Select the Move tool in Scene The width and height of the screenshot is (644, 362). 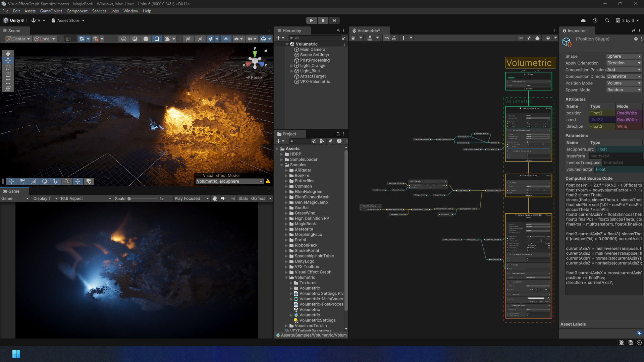click(8, 60)
